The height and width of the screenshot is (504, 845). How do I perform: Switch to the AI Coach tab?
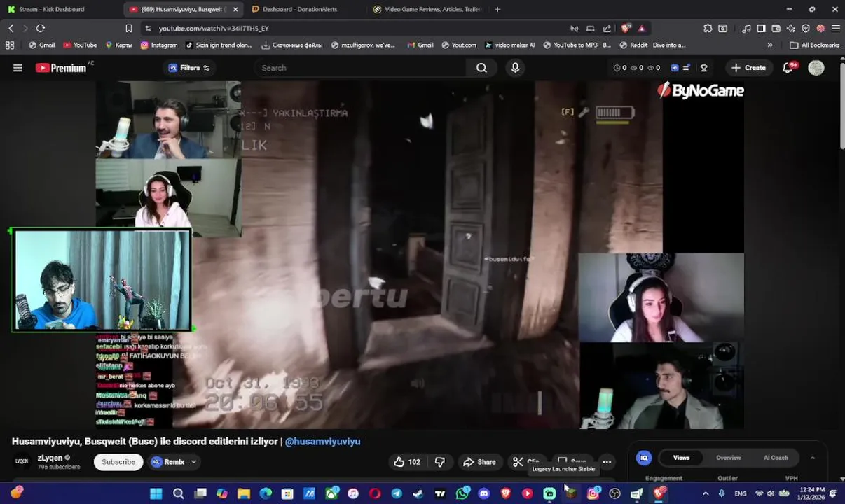776,458
